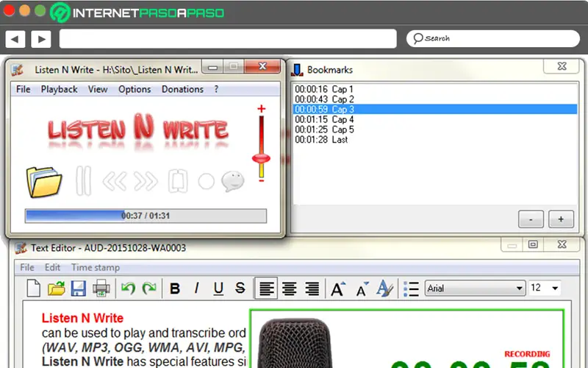Viewport: 588px width, 368px height.
Task: Open document with green folder icon
Action: 57,289
